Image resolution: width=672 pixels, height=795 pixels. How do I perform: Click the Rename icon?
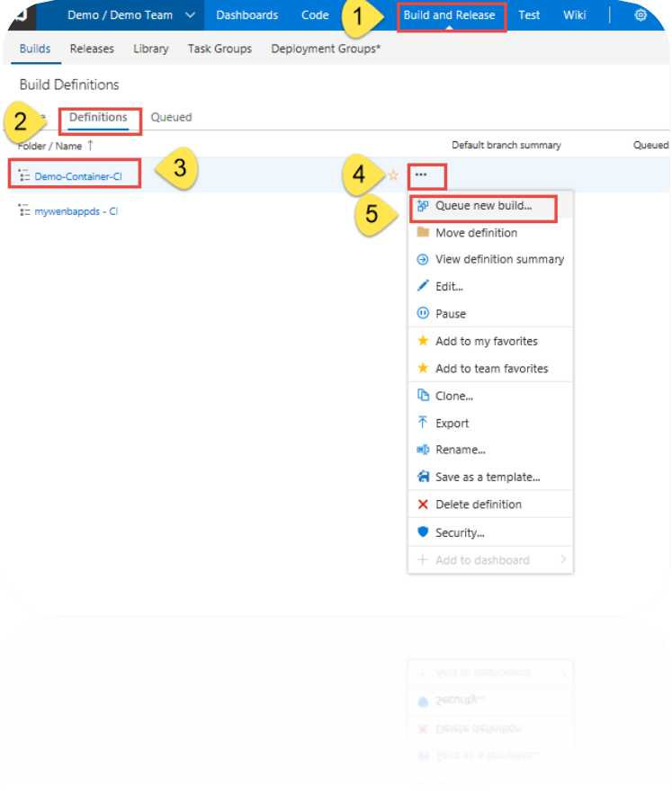[x=423, y=450]
